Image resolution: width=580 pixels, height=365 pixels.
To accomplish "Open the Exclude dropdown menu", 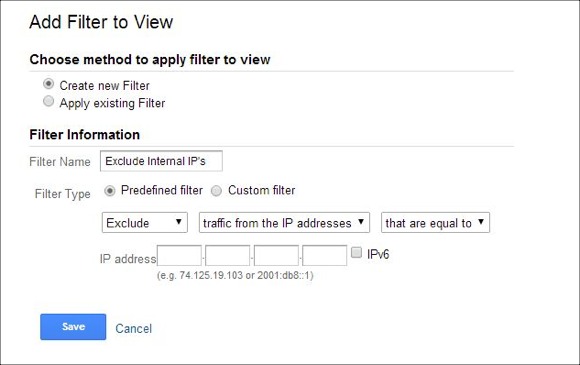I will (x=145, y=222).
